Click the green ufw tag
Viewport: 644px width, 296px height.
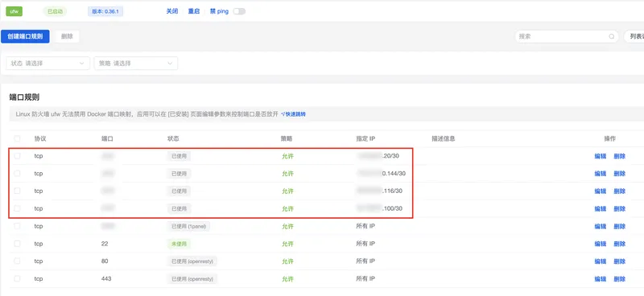coord(14,11)
